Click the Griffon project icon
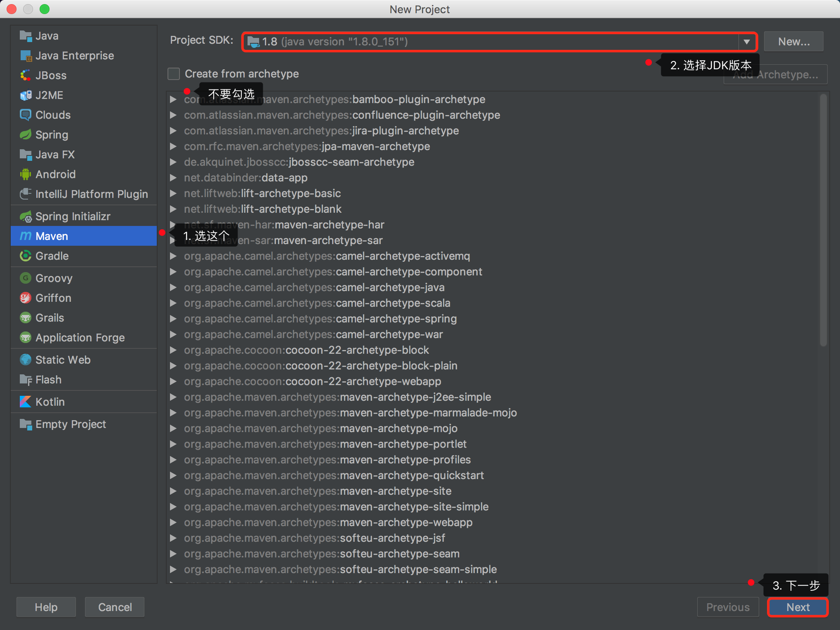840x630 pixels. click(26, 298)
